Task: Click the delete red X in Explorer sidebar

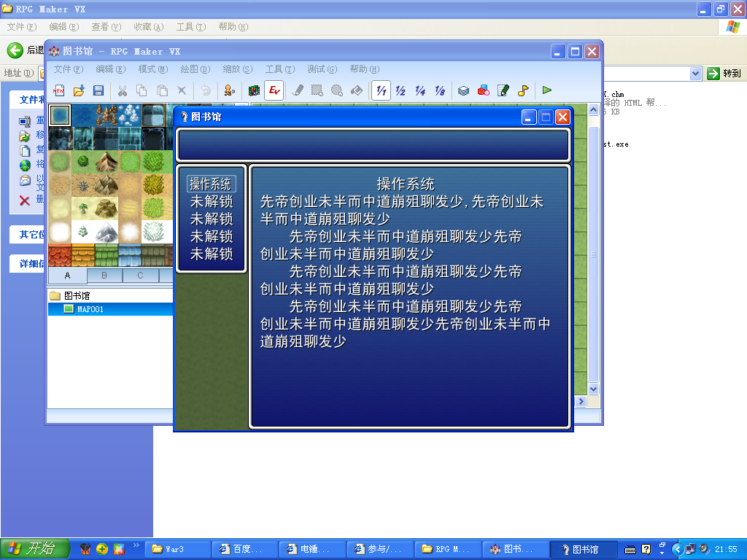Action: (25, 201)
